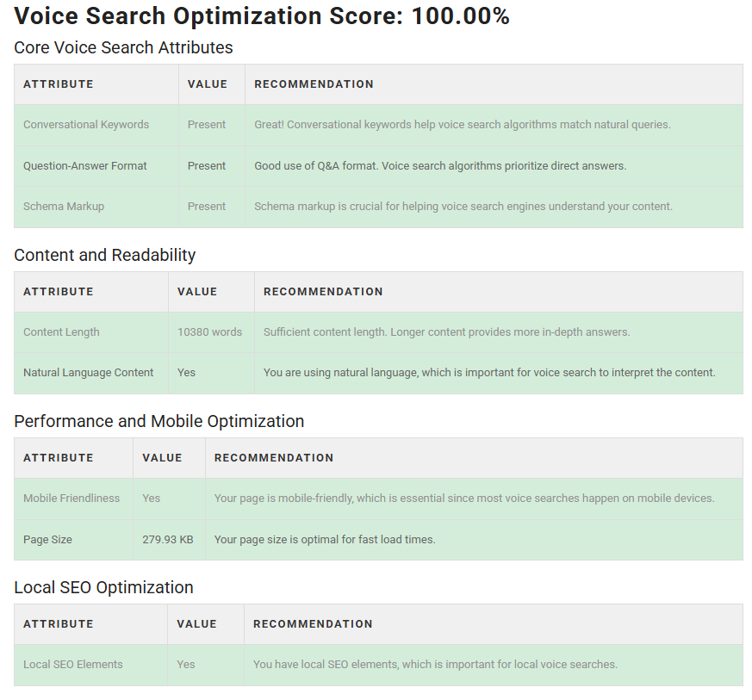Click the 279.93 KB value cell
The image size is (752, 700).
click(x=167, y=540)
